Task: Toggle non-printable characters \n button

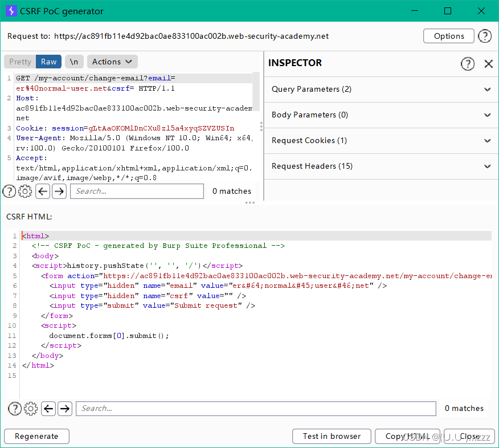Action: click(74, 62)
